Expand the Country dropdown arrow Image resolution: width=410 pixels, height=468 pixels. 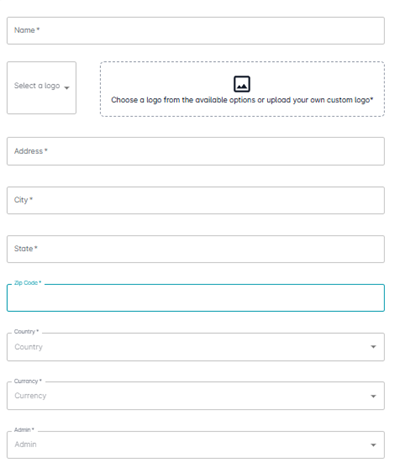[x=373, y=347]
